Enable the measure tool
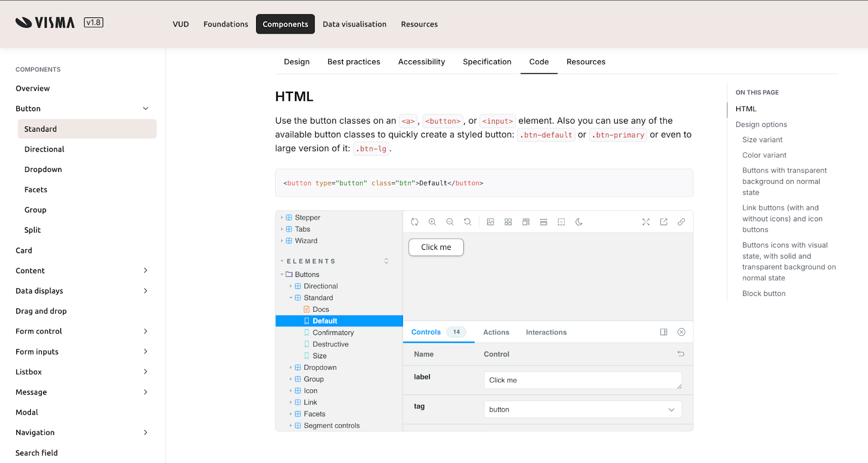868x463 pixels. coord(544,222)
